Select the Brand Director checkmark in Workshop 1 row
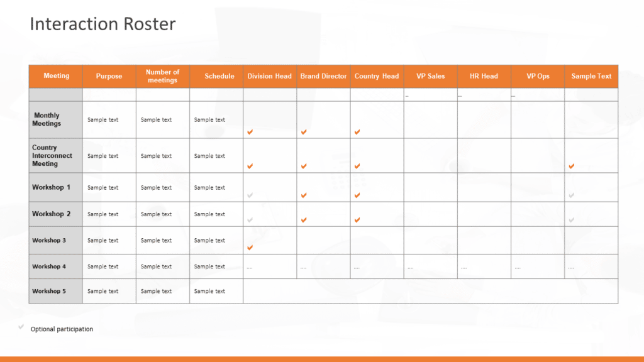 pyautogui.click(x=304, y=195)
